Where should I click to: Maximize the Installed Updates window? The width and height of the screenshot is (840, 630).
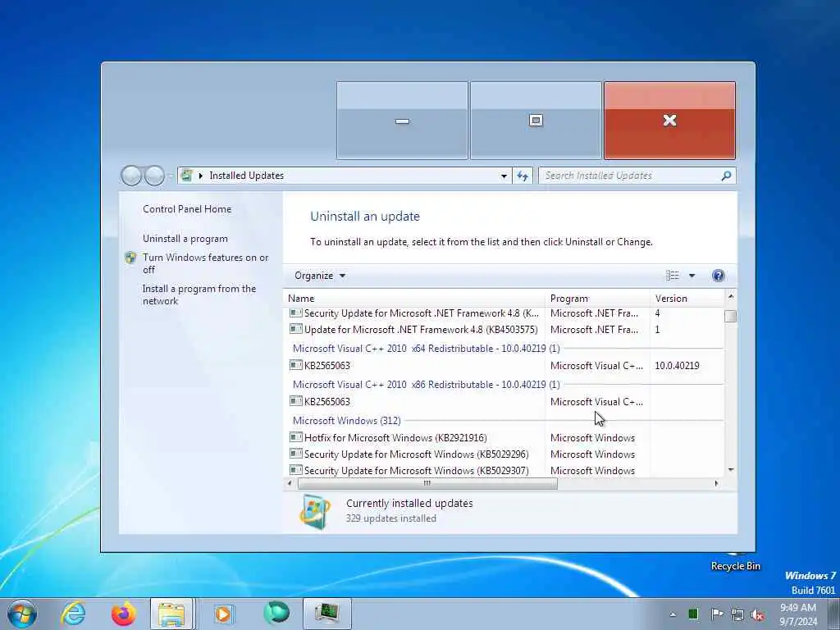pos(536,121)
